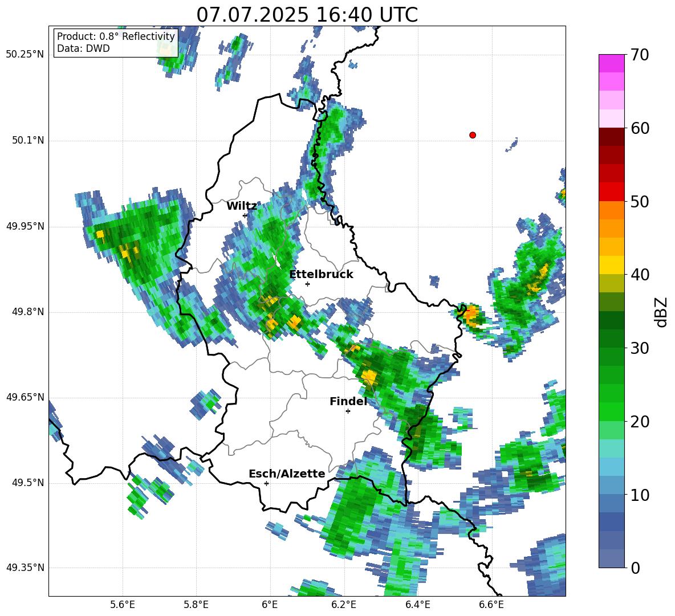
Task: Click the 49.35°N latitude label
Action: pyautogui.click(x=25, y=568)
